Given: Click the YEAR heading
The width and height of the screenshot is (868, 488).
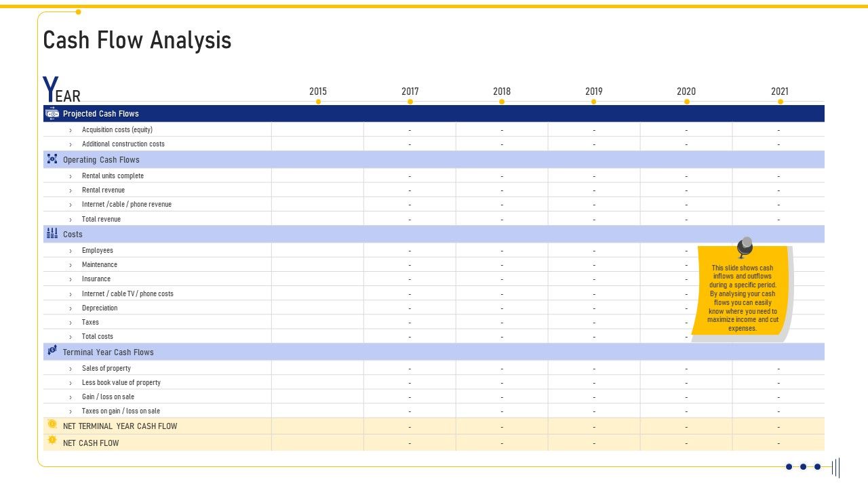Looking at the screenshot, I should click(62, 90).
